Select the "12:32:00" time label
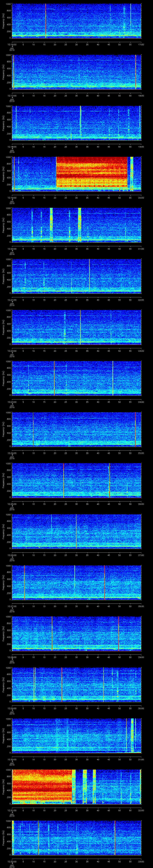The width and height of the screenshot is (153, 868). (x=12, y=861)
